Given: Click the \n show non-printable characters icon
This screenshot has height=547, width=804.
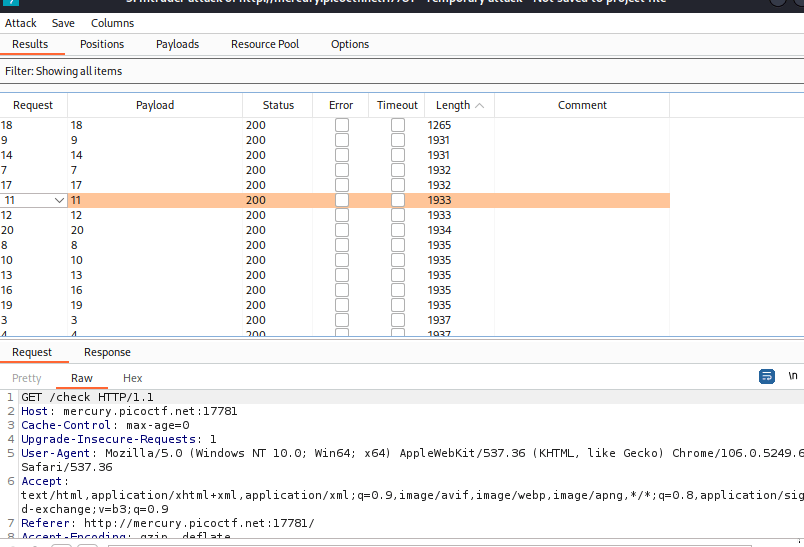Looking at the screenshot, I should [793, 376].
